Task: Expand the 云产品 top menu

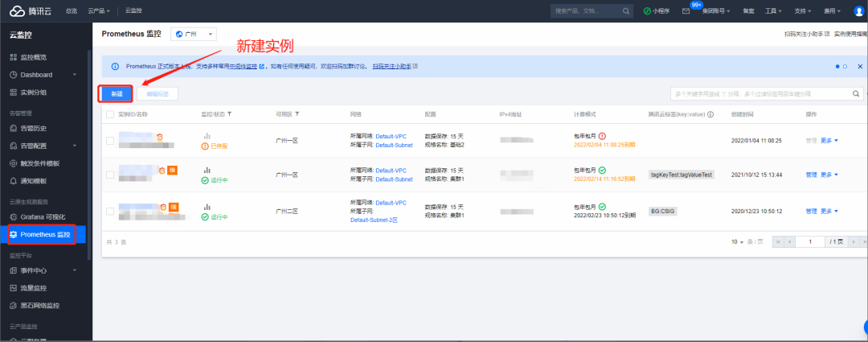Action: click(x=99, y=11)
